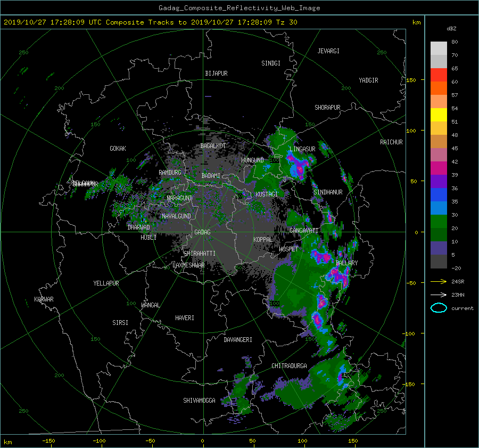The width and height of the screenshot is (479, 448).
Task: Click the CHITRADURGA city label
Action: (x=289, y=366)
